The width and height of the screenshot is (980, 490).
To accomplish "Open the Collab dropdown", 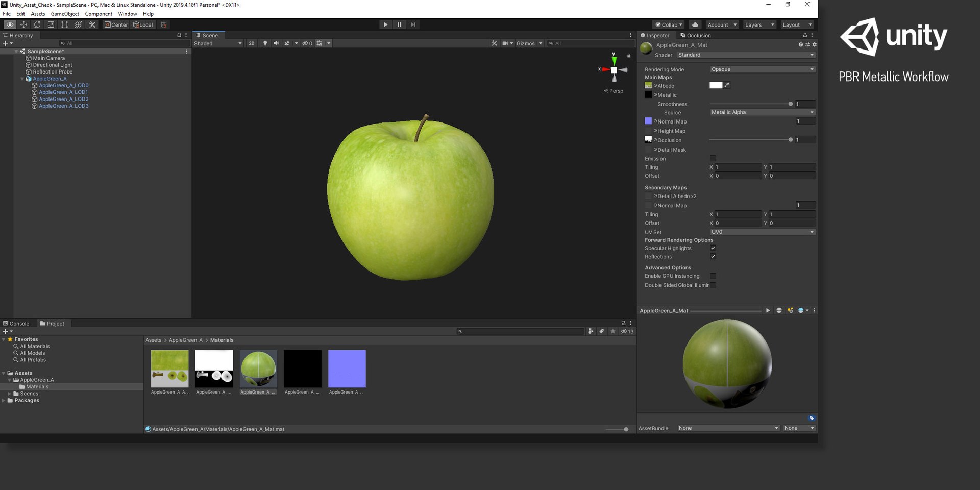I will pos(669,24).
